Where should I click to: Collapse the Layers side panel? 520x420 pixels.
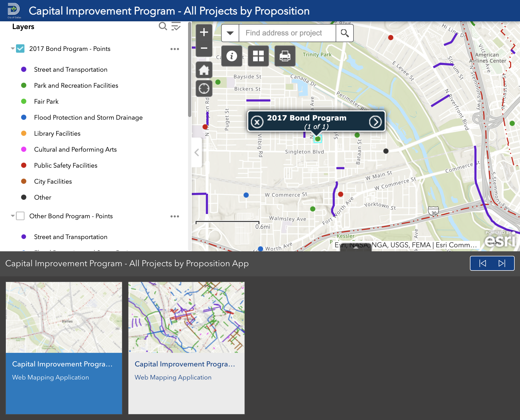point(197,152)
